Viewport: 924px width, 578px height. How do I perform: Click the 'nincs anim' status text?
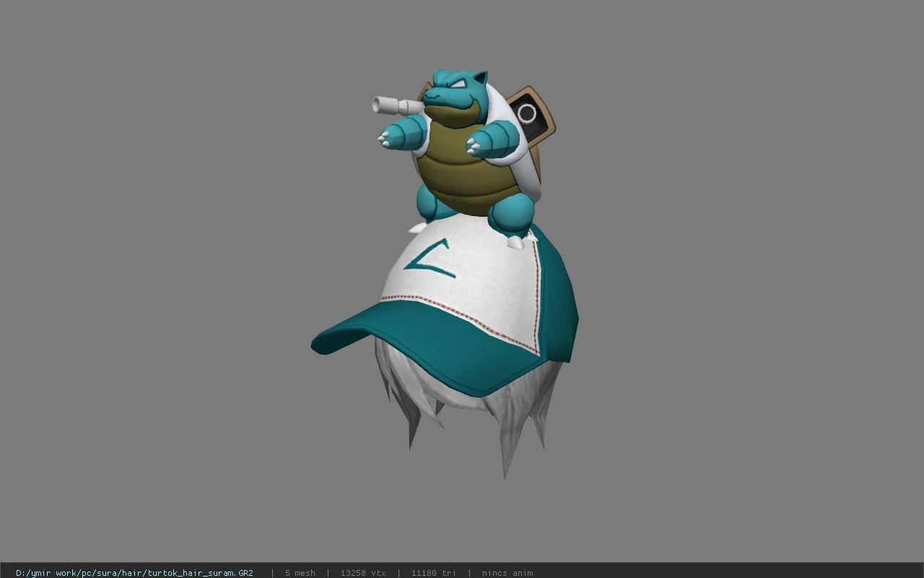tap(507, 573)
